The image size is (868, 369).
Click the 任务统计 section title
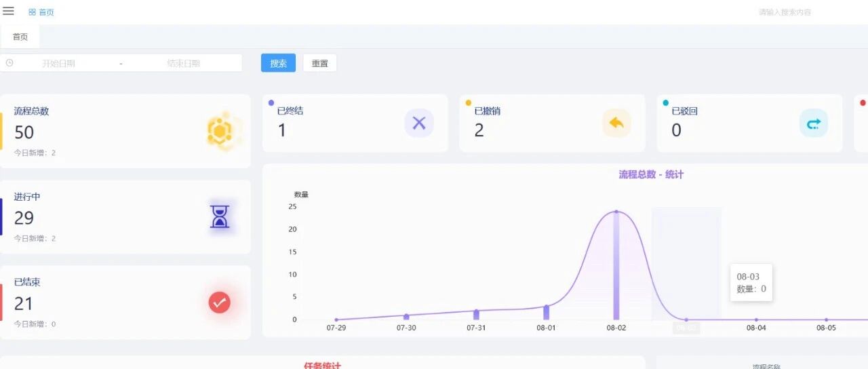coord(322,365)
